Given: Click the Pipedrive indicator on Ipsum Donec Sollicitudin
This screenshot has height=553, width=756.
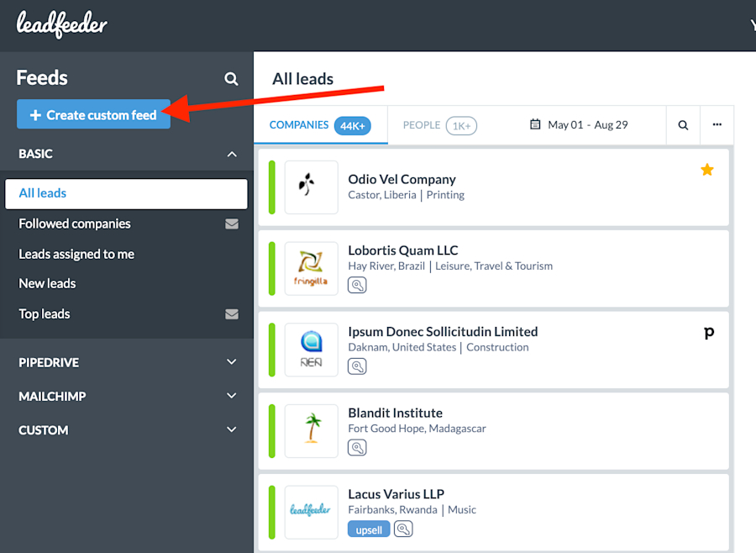Looking at the screenshot, I should (x=709, y=332).
